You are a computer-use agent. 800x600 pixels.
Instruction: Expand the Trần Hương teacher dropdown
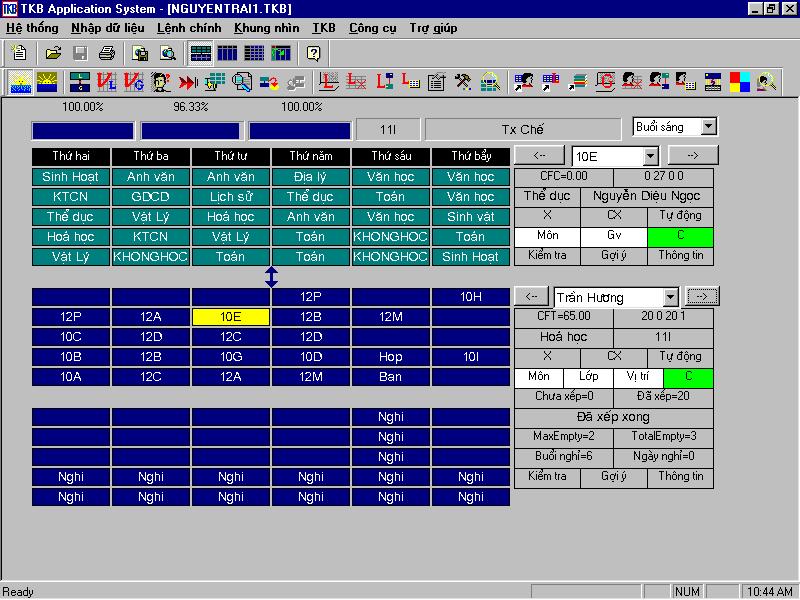click(x=670, y=297)
